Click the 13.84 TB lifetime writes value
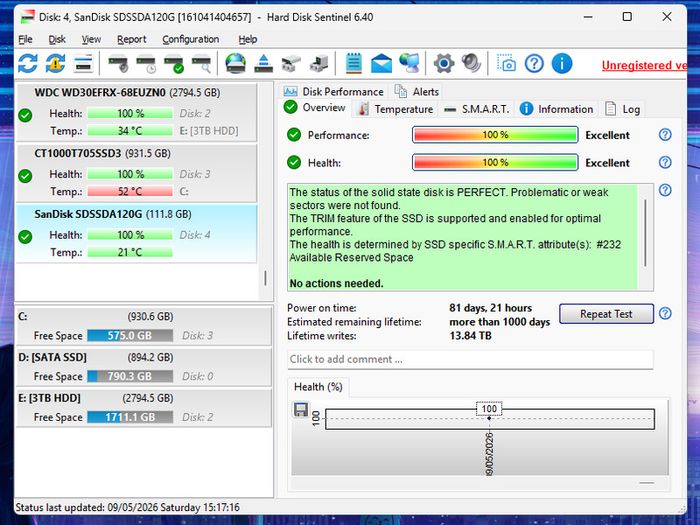The width and height of the screenshot is (700, 525). [x=470, y=336]
